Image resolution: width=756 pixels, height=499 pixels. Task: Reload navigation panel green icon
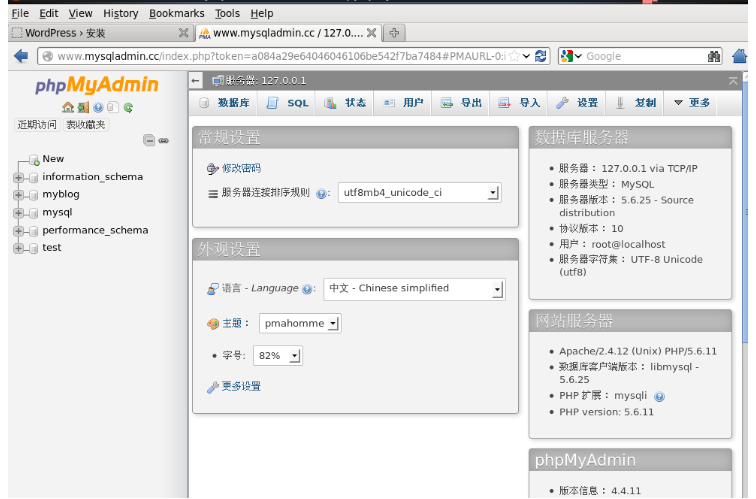pyautogui.click(x=128, y=107)
